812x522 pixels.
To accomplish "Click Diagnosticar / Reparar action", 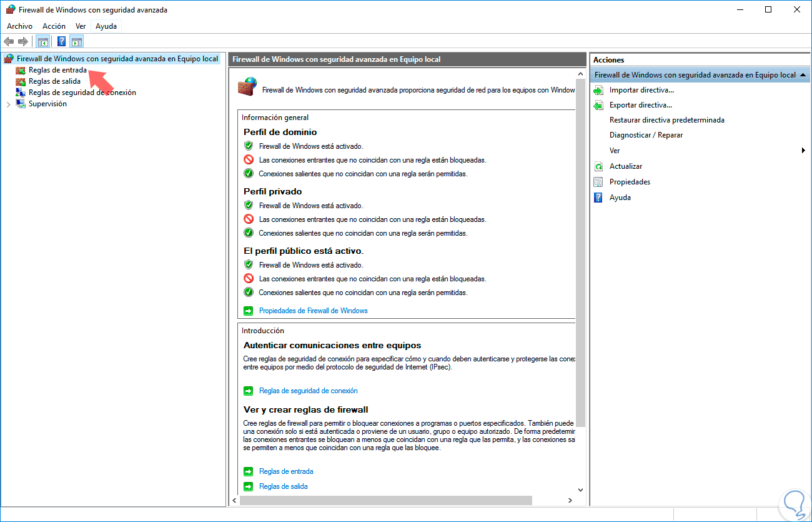I will (x=646, y=135).
